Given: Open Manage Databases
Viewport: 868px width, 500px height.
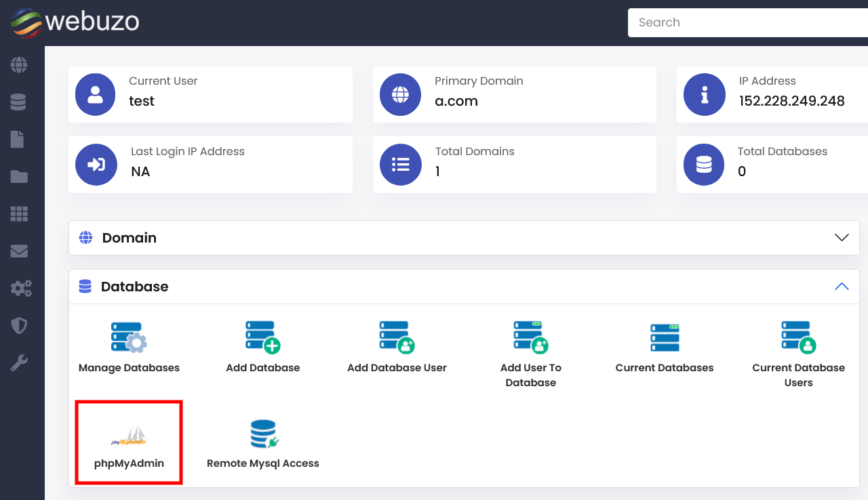Looking at the screenshot, I should [x=129, y=346].
